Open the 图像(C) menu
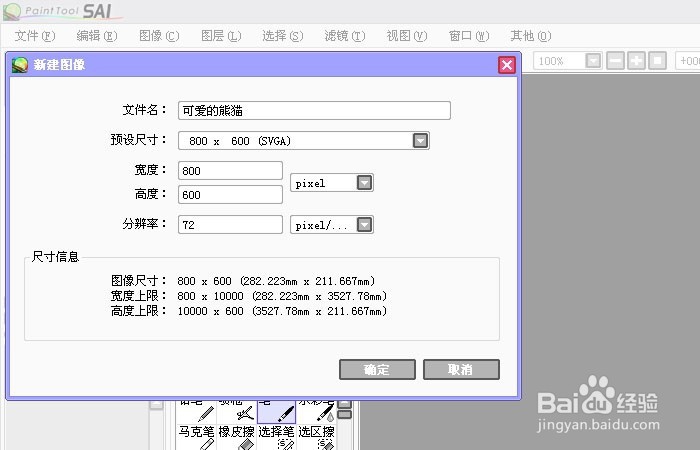Screen dimensions: 700x450 (159, 36)
